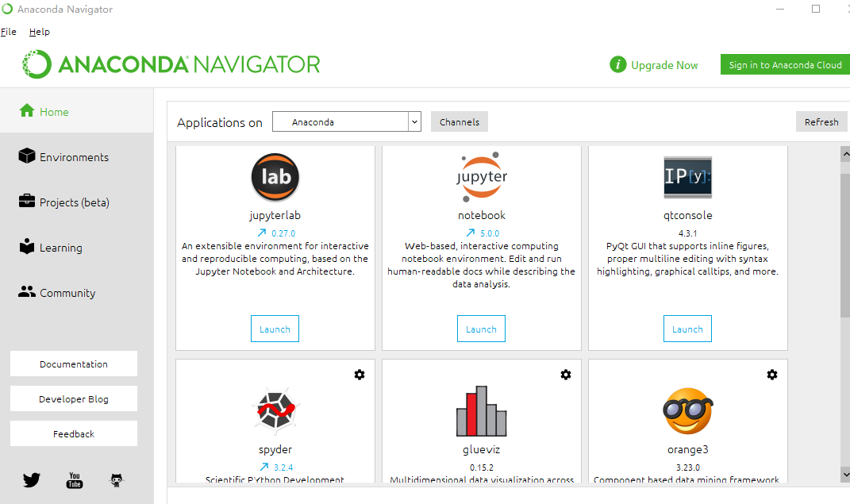Click the 'spyder' app name
The image size is (850, 504).
(x=275, y=449)
